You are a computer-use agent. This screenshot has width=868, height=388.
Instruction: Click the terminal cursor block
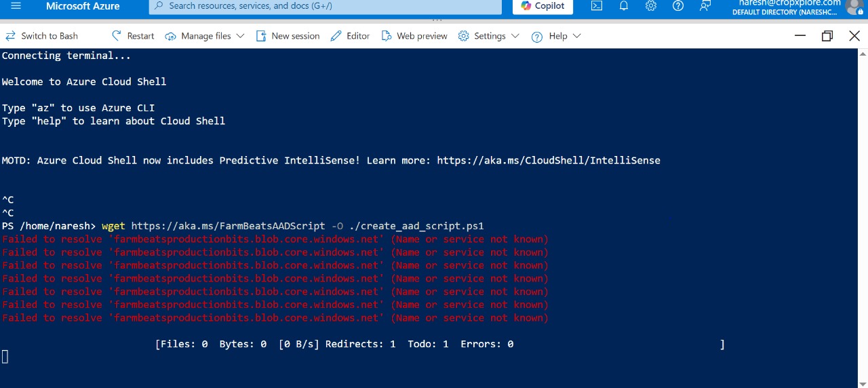pyautogui.click(x=5, y=357)
